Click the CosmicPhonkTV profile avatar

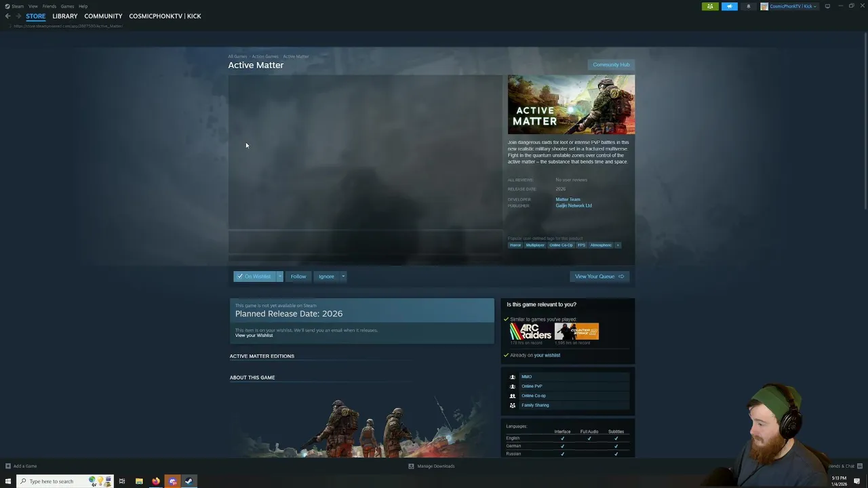(x=764, y=6)
